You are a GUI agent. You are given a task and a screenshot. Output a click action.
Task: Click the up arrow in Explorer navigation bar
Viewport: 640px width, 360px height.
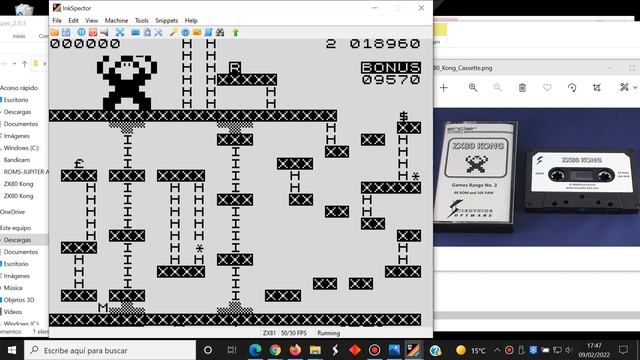[24, 64]
